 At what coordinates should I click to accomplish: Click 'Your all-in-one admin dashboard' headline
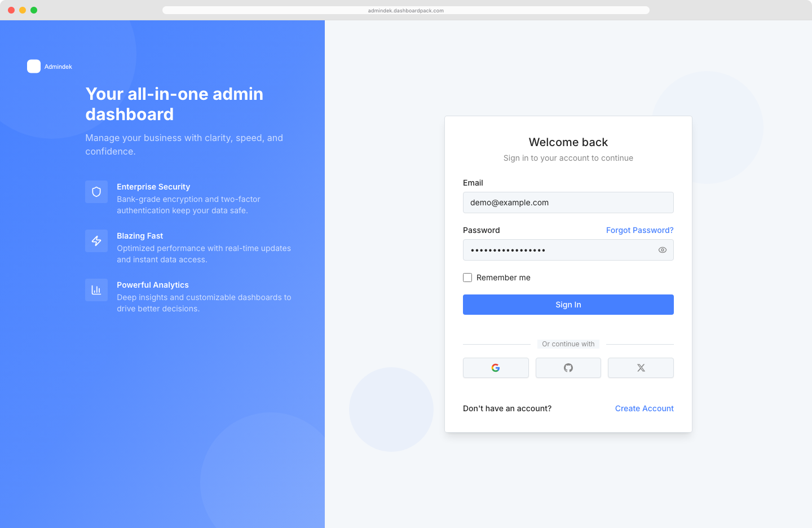[174, 104]
